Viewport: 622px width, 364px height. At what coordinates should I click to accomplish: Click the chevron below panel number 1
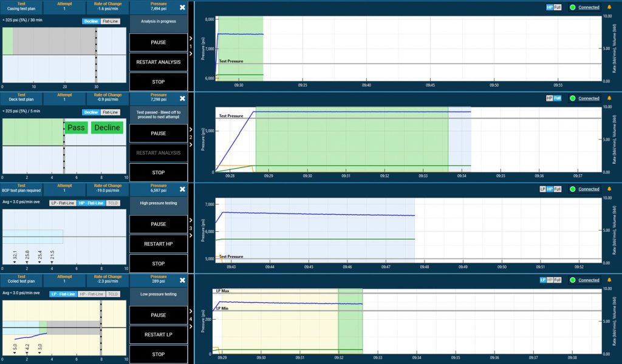(191, 53)
